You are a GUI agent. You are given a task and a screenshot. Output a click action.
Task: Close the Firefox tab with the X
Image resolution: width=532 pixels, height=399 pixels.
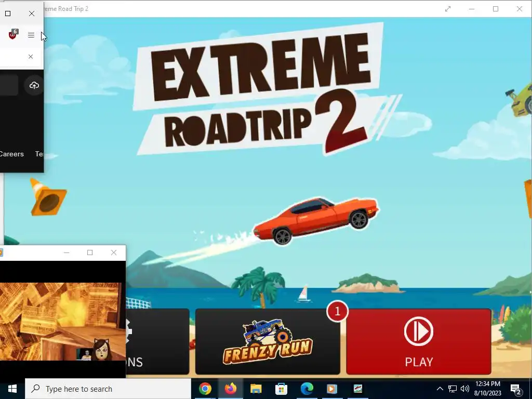pyautogui.click(x=31, y=57)
